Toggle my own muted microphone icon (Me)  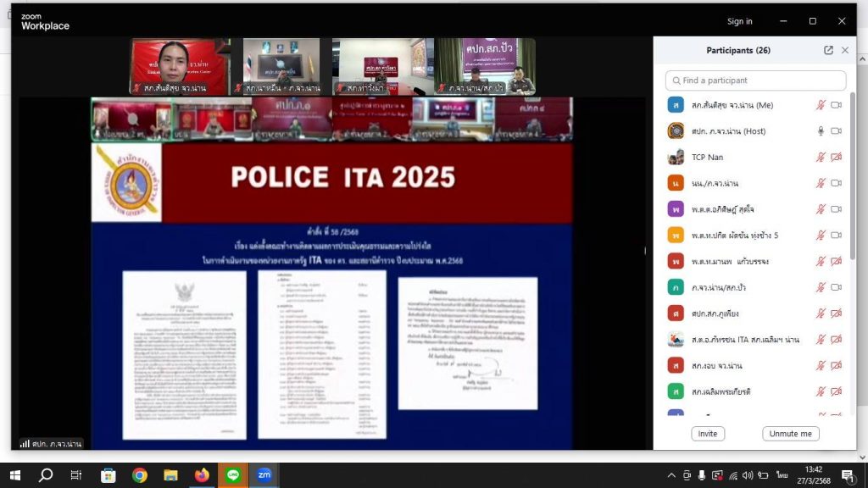click(820, 105)
